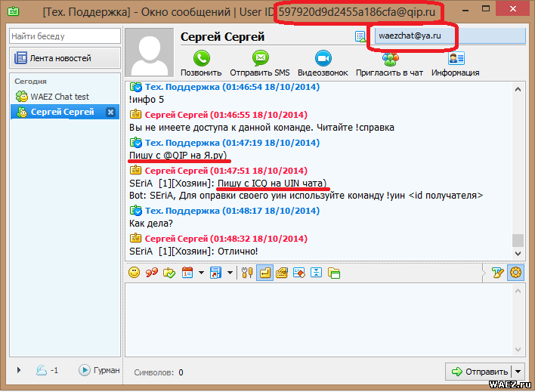This screenshot has height=392, width=535.
Task: Click the chat history scrollbar thumb
Action: 518,240
